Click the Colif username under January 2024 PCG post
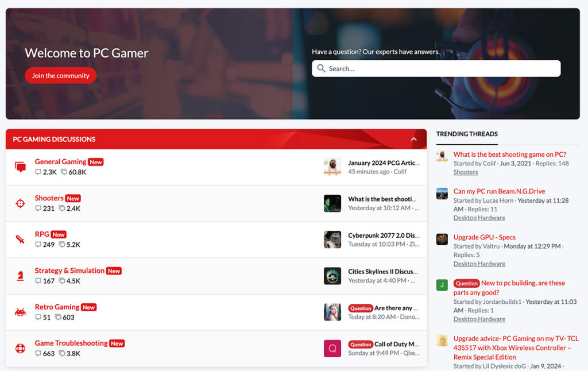Image resolution: width=588 pixels, height=371 pixels. pos(400,172)
